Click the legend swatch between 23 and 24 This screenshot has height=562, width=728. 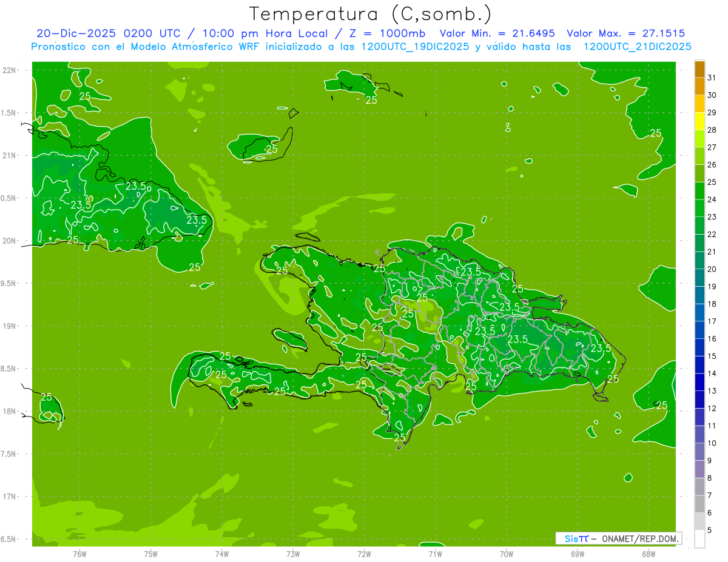[699, 208]
